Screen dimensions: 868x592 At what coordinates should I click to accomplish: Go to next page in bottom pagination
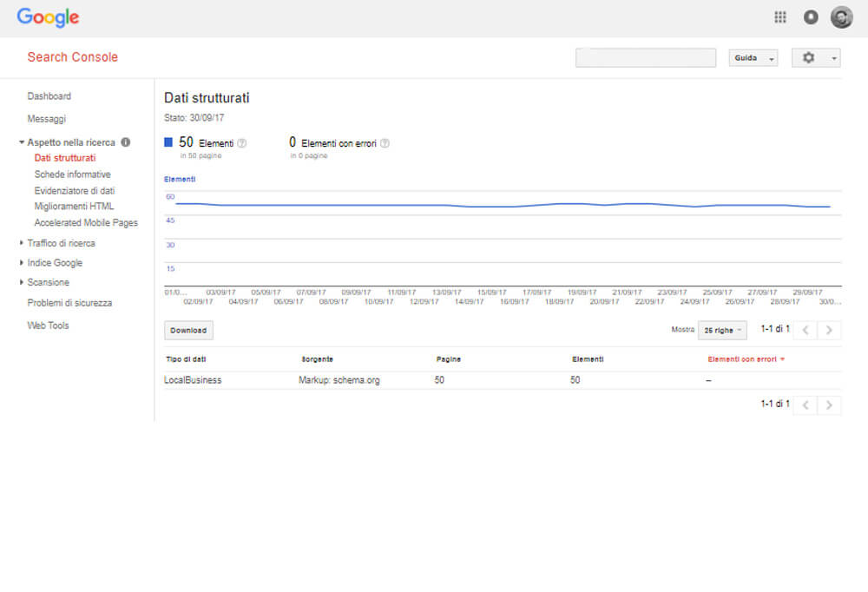click(x=829, y=405)
